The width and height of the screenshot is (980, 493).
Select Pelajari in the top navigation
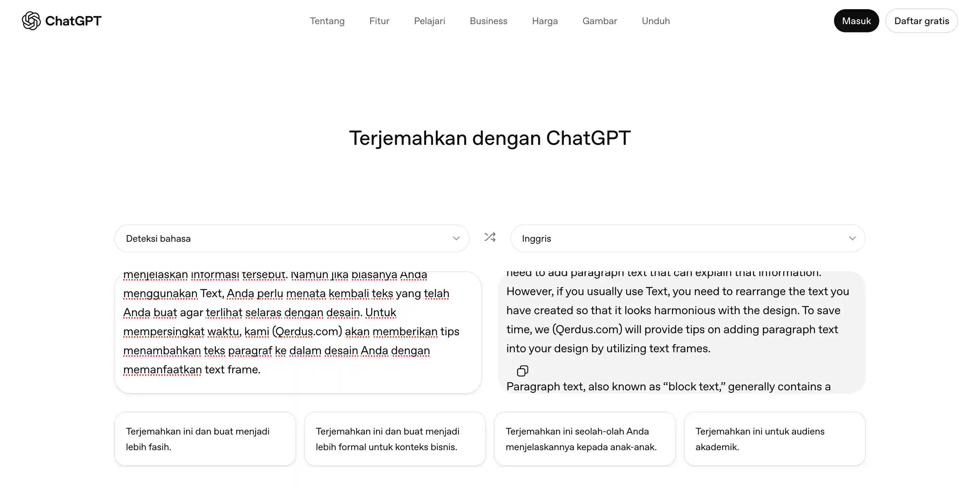pos(429,21)
